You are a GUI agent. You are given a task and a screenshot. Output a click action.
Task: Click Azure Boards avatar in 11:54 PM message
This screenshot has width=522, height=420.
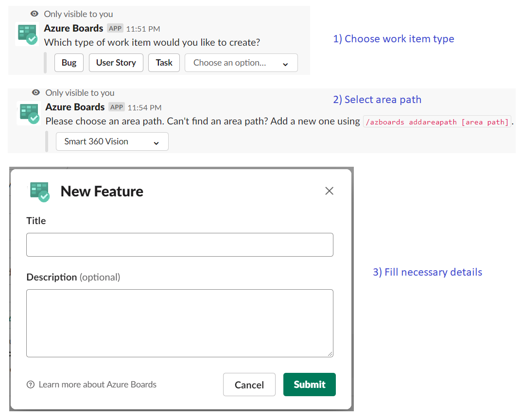click(x=28, y=113)
